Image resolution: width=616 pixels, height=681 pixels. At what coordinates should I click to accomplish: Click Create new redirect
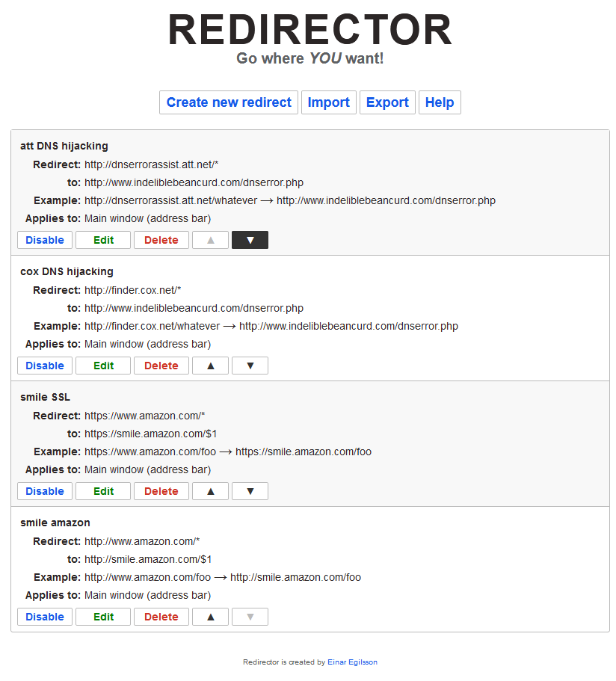click(228, 102)
